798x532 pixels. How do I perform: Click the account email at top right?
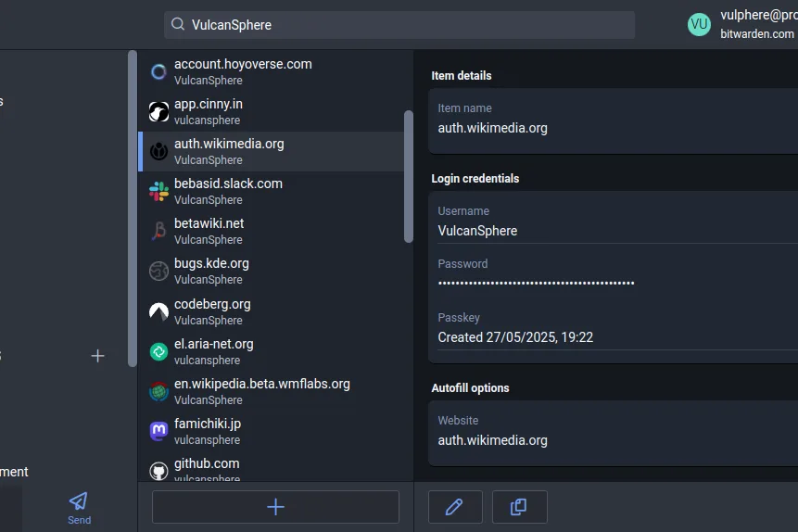(x=759, y=15)
